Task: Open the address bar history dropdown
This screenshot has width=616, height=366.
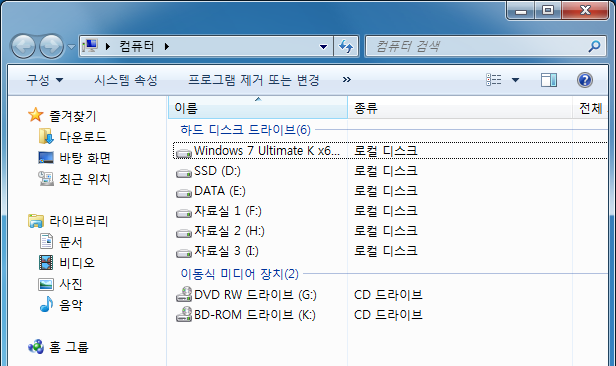Action: (323, 47)
